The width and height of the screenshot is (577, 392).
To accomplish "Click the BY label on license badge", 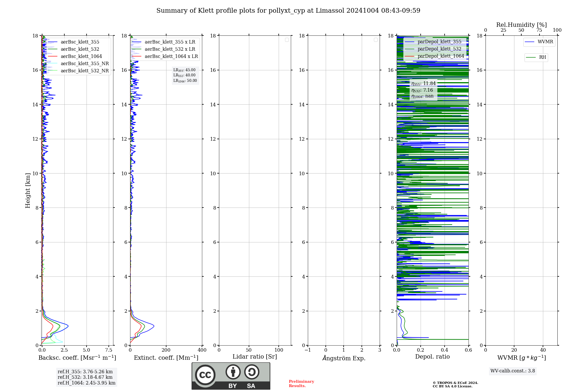I will (x=233, y=386).
